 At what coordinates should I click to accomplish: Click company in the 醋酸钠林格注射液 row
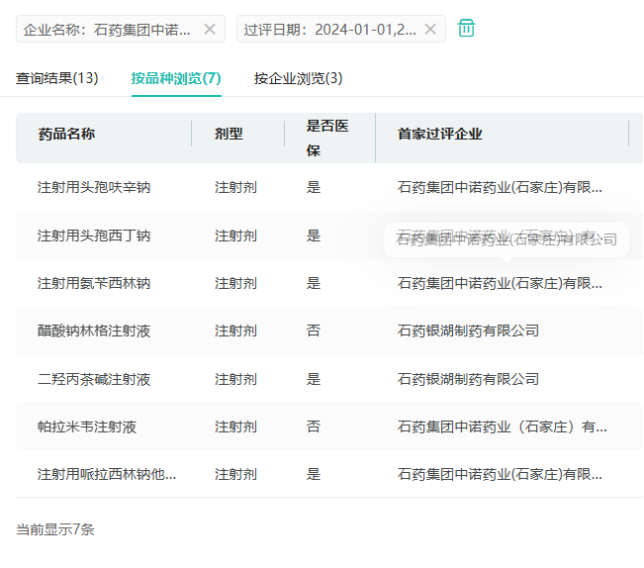(x=468, y=331)
